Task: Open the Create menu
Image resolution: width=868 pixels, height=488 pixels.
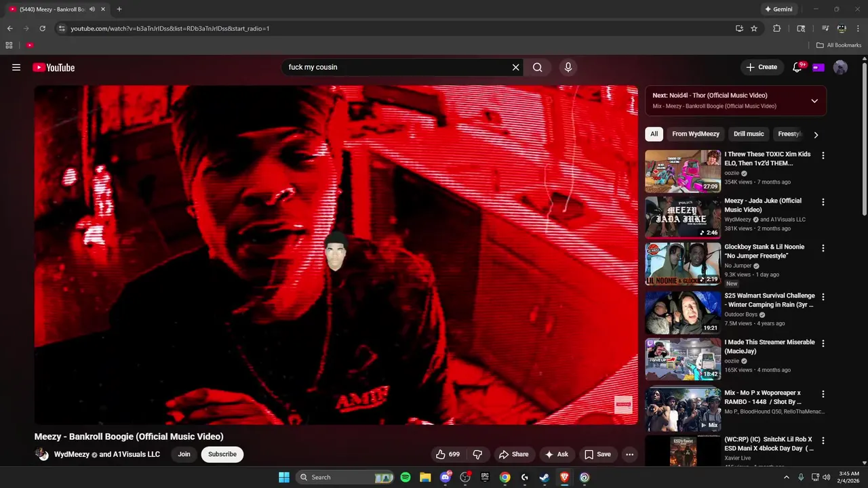Action: click(762, 67)
